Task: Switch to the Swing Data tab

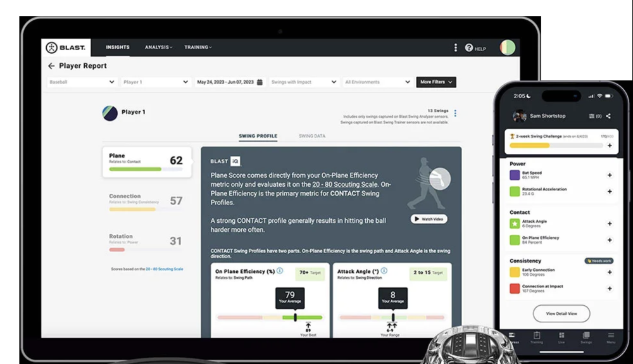Action: [x=312, y=136]
